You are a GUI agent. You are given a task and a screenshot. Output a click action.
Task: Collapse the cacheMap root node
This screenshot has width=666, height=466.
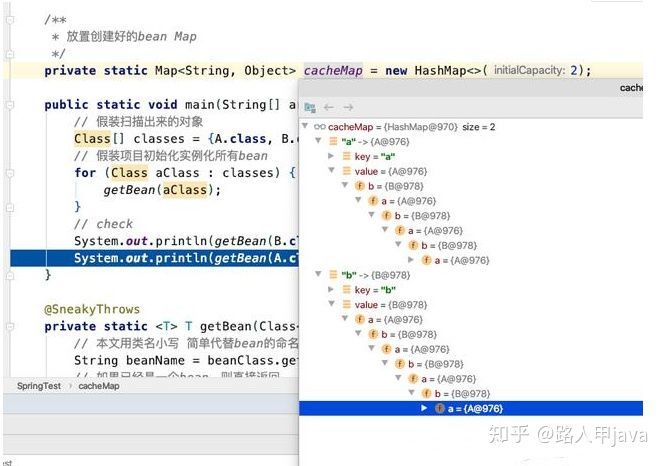[305, 126]
